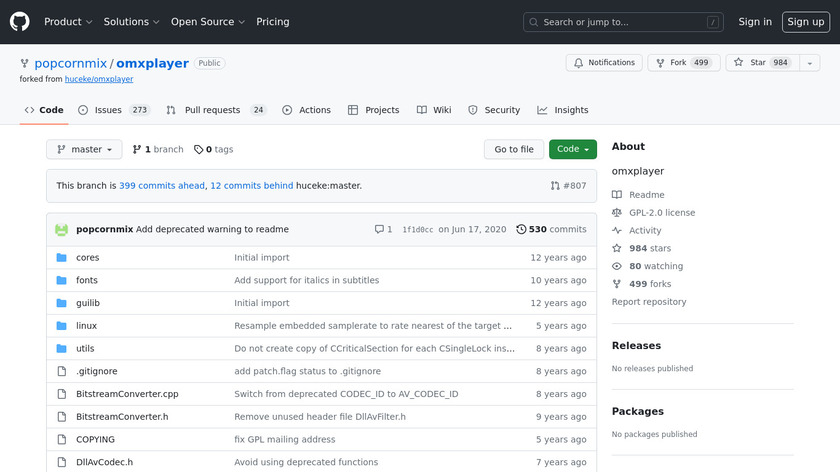Click the tags icon

coord(198,150)
